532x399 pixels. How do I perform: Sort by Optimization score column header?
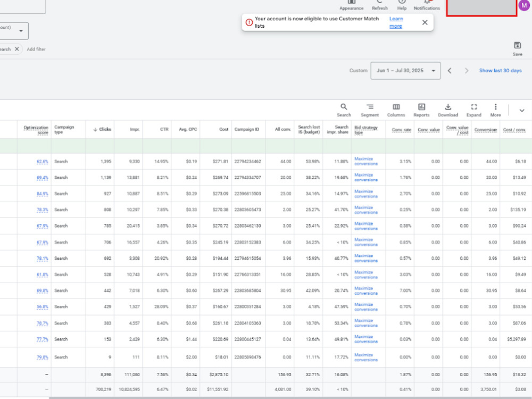tap(36, 130)
